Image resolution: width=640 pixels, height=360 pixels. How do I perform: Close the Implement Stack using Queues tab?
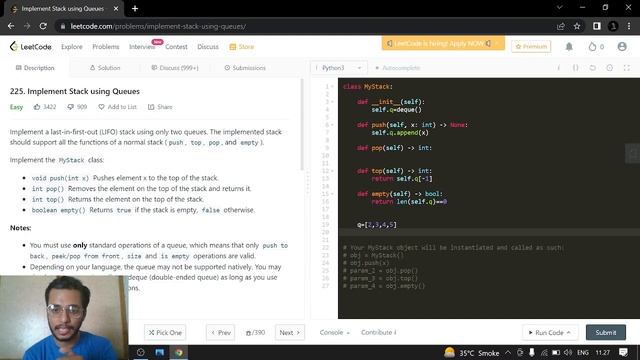point(116,8)
